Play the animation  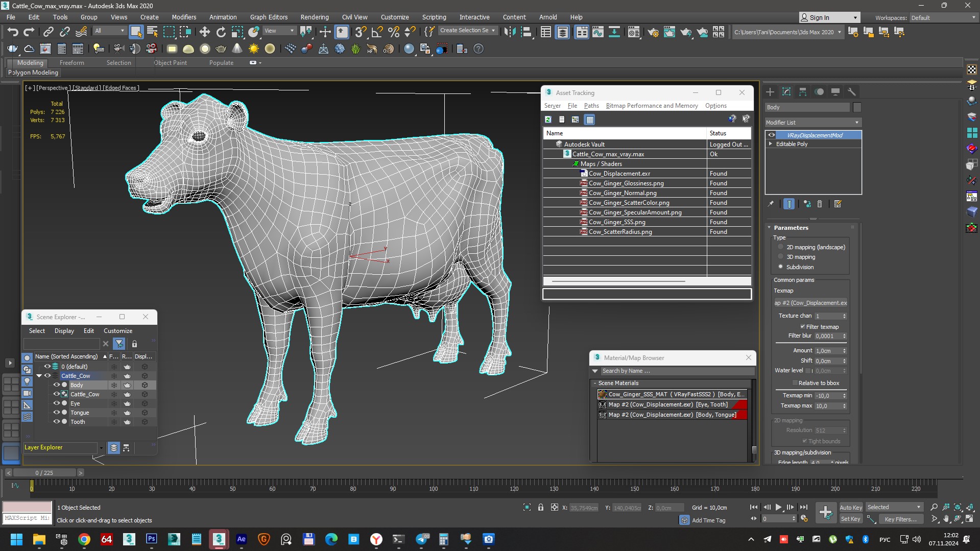tap(778, 507)
